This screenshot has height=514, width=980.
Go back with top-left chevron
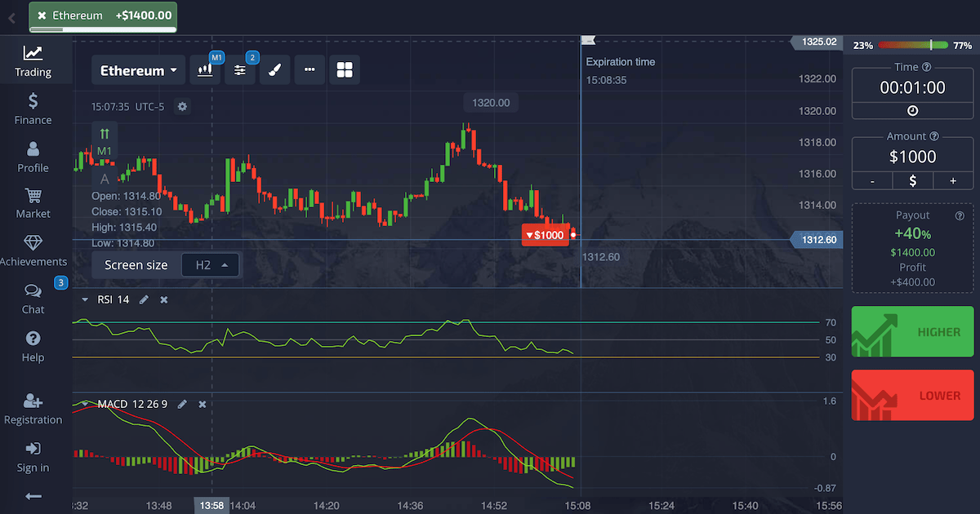pos(11,17)
